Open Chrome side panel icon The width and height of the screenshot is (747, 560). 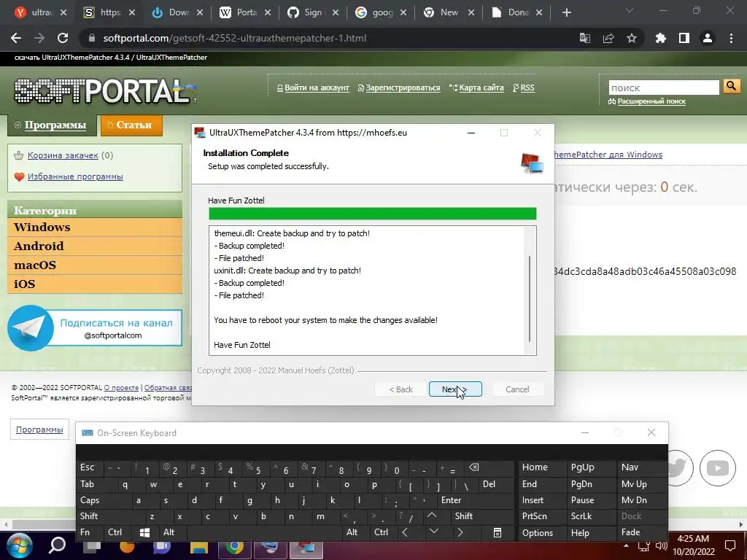(684, 38)
